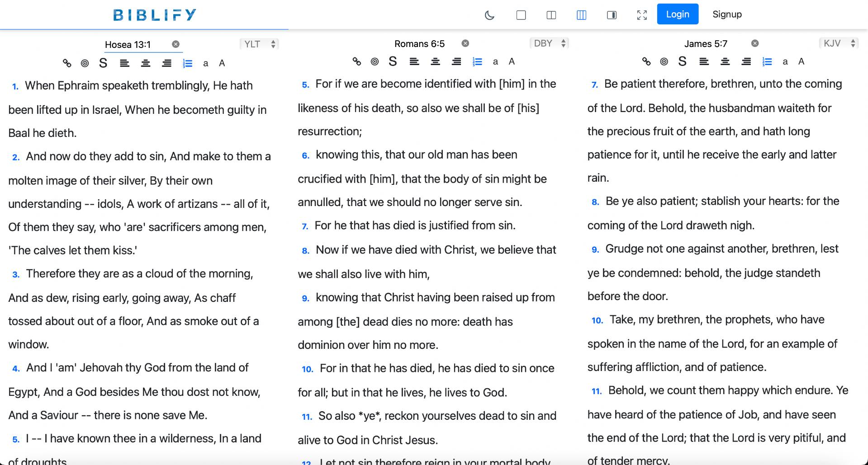Toggle strikethrough S in James panel
The width and height of the screenshot is (868, 465).
click(x=683, y=61)
